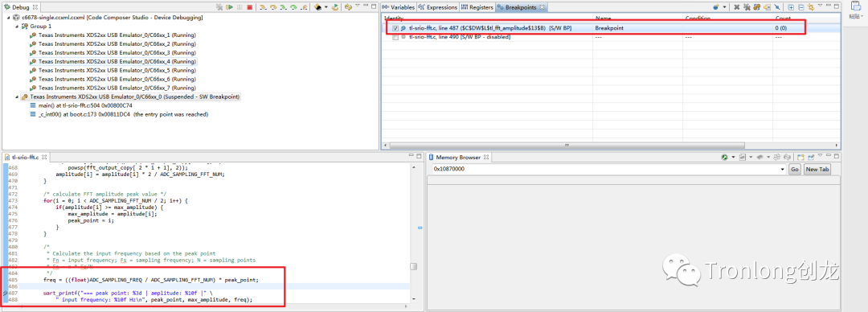This screenshot has height=312, width=868.
Task: Open new breakpoint dropdown arrow in Breakpoints toolbar
Action: [x=725, y=7]
